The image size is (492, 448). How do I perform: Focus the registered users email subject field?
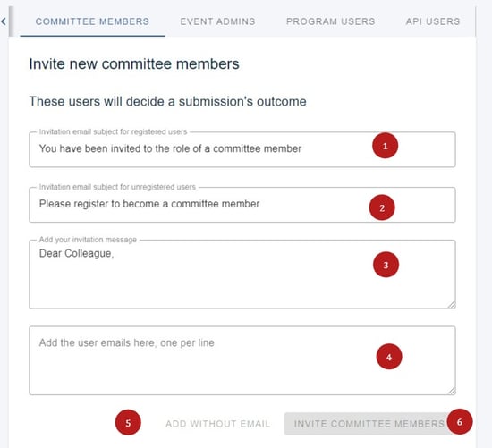242,149
